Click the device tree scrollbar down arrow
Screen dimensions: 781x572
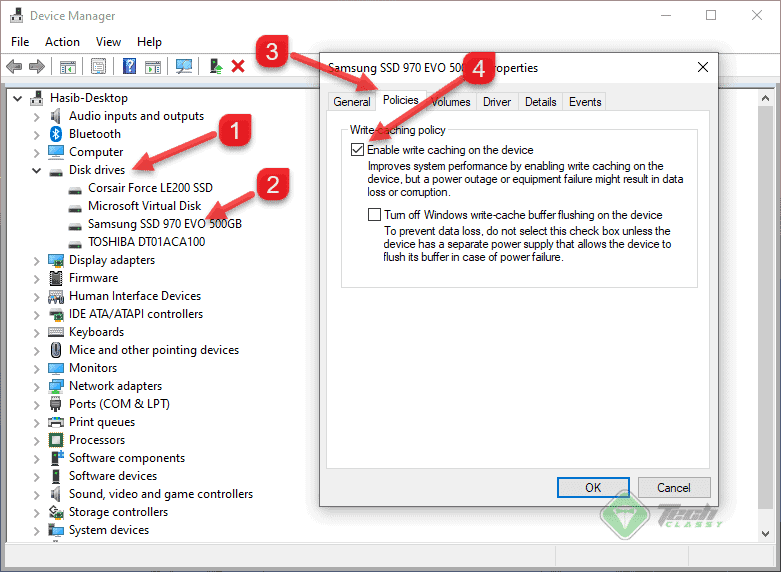click(766, 534)
